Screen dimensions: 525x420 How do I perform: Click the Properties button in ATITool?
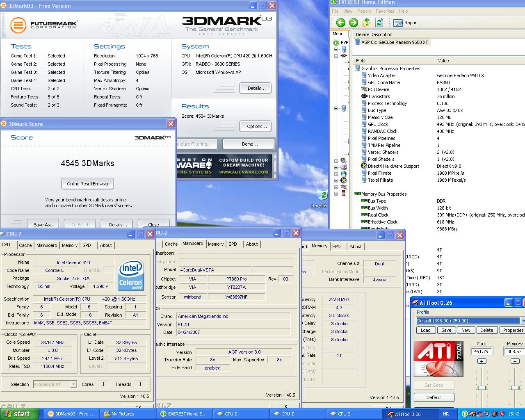click(x=513, y=330)
